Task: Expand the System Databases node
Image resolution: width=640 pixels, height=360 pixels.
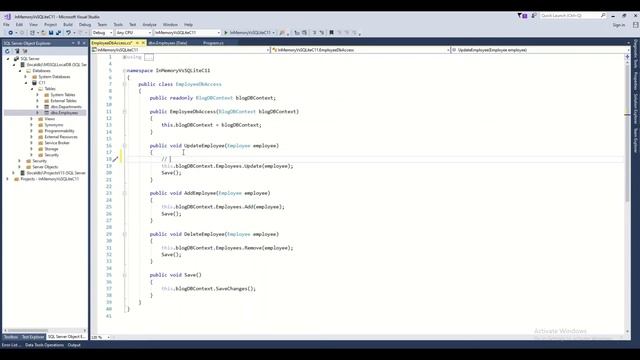Action: click(26, 77)
